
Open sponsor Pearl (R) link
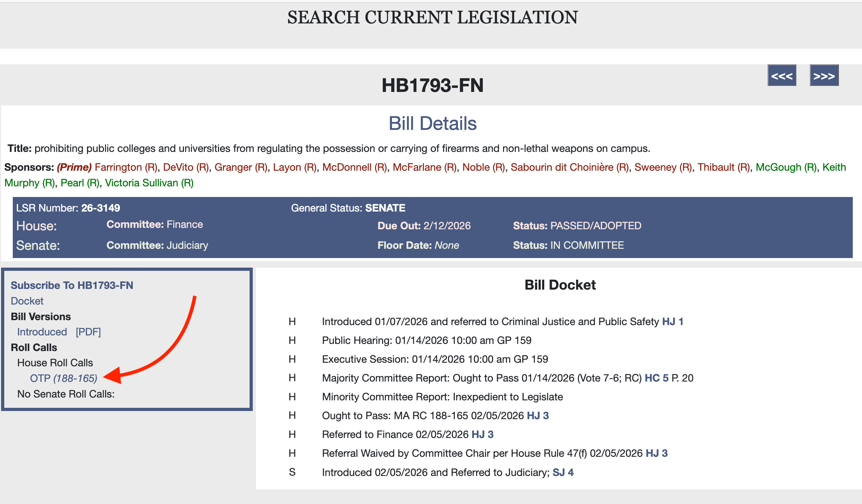(x=80, y=183)
